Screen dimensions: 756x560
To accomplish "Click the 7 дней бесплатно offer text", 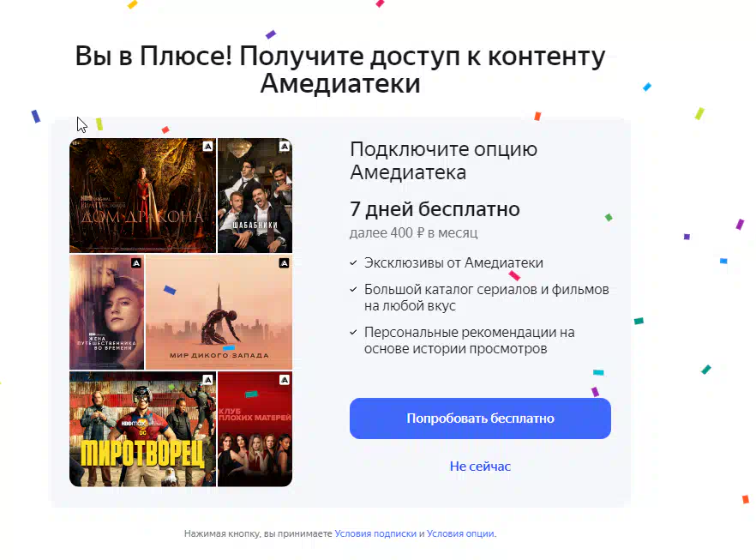I will tap(435, 209).
